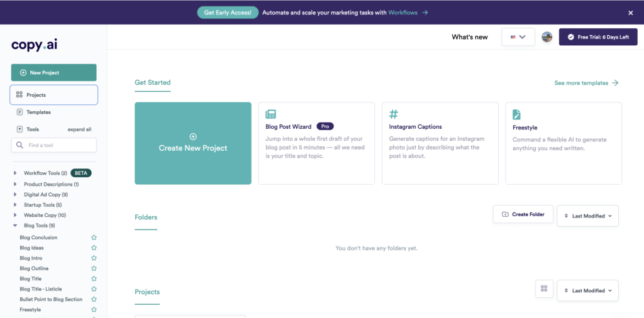This screenshot has width=644, height=318.
Task: Expand the Digital Ad Copy category
Action: coord(15,195)
